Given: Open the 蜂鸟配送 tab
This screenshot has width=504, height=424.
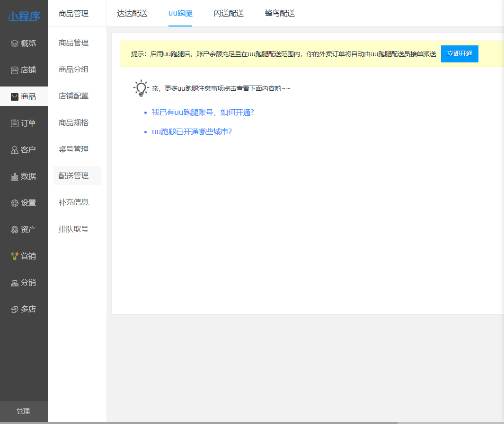Looking at the screenshot, I should [280, 13].
